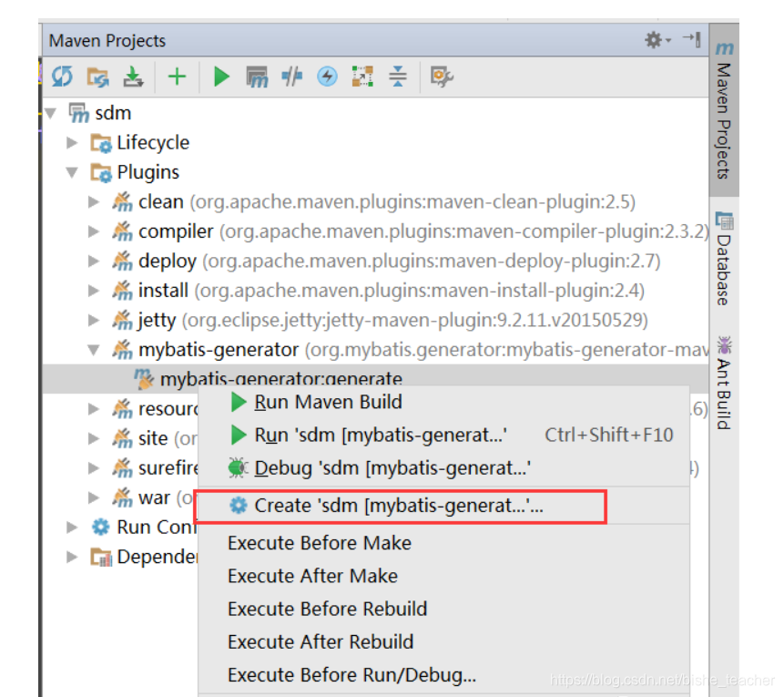Generate sources and update folders icon
The width and height of the screenshot is (784, 697).
tap(98, 77)
